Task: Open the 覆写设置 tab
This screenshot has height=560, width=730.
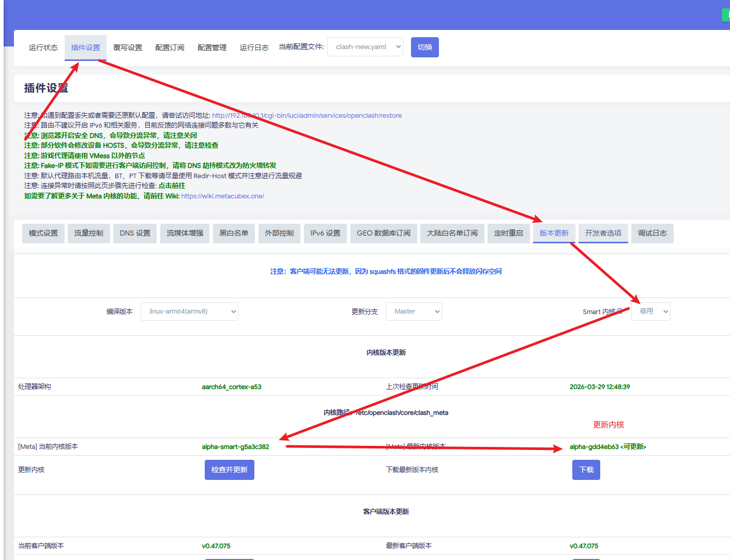Action: click(128, 48)
